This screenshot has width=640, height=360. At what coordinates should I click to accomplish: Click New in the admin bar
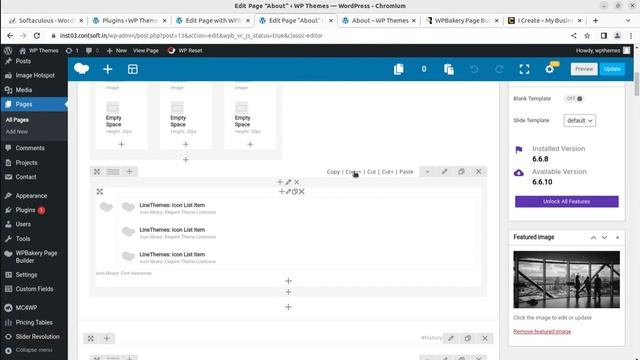click(117, 51)
